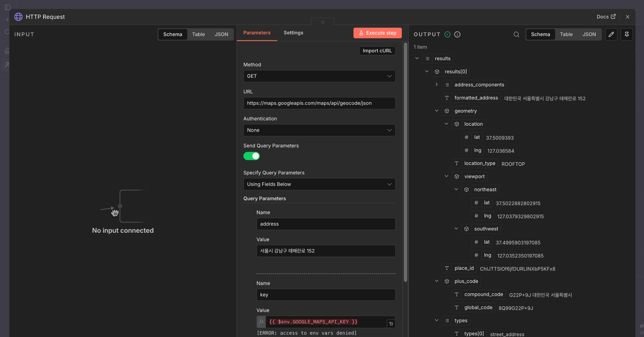Viewport: 644px width, 337px height.
Task: Select output Schema view
Action: (541, 34)
